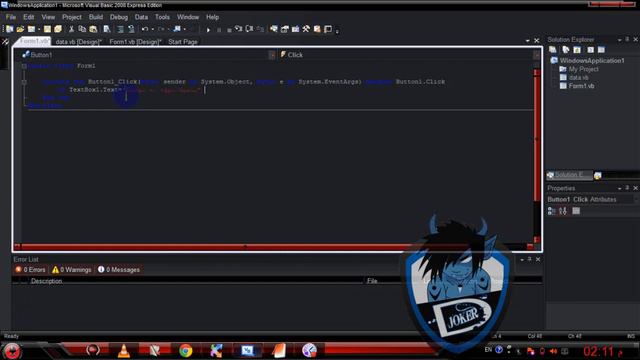Open the VLC cone taskbar icon
The height and width of the screenshot is (360, 640).
pyautogui.click(x=124, y=350)
